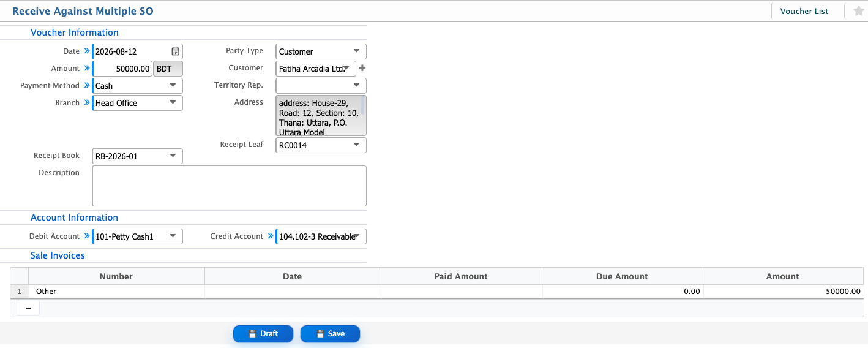Image resolution: width=868 pixels, height=348 pixels.
Task: Open the Receipt Book dropdown RB-2026-01
Action: (137, 156)
